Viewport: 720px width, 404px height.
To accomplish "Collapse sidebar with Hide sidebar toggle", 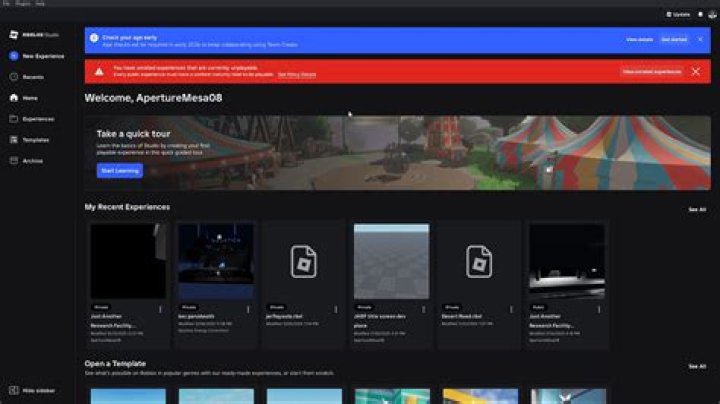I will (14, 390).
